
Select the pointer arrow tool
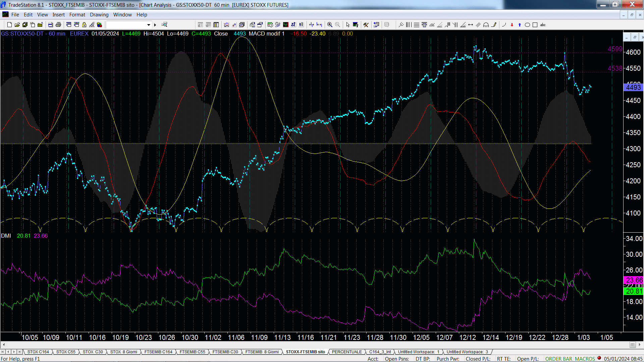[348, 25]
